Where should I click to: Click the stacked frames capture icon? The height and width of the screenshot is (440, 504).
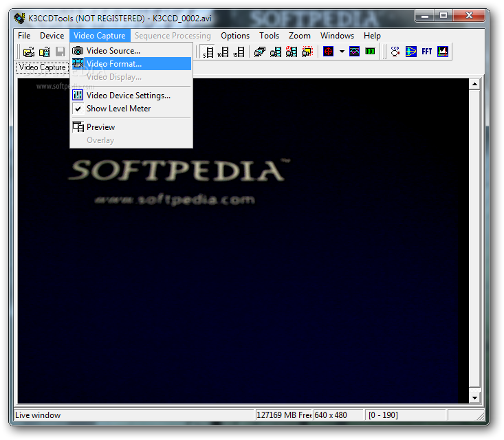pos(259,52)
